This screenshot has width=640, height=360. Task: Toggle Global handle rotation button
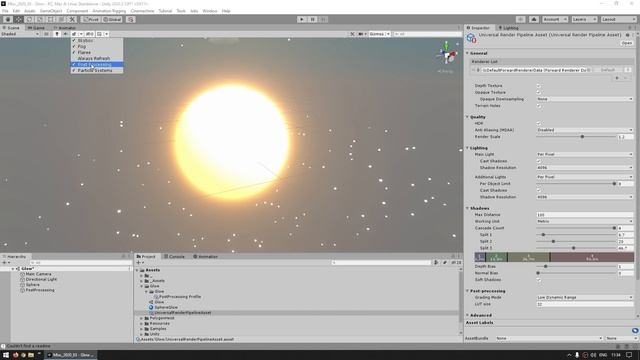point(112,19)
